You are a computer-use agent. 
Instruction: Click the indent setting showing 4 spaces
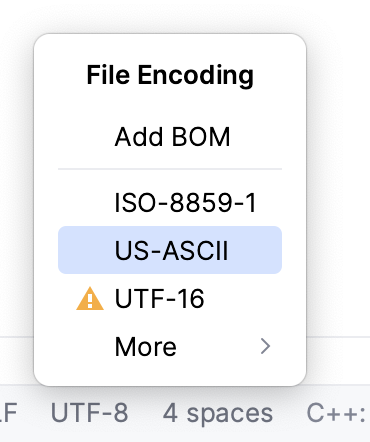click(x=218, y=414)
